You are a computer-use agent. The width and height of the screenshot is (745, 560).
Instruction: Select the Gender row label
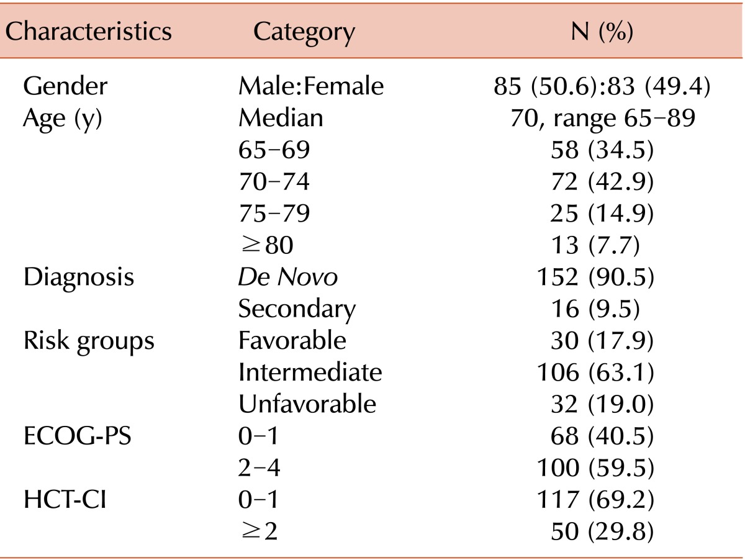(x=65, y=87)
